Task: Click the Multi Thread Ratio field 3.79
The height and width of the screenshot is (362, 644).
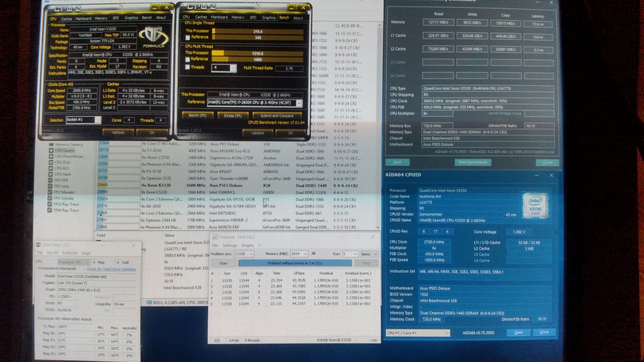Action: click(289, 68)
